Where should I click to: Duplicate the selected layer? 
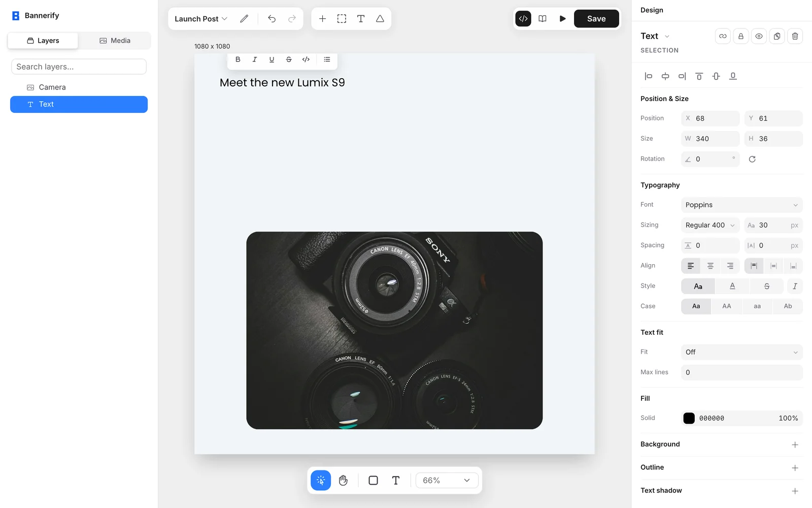coord(777,36)
